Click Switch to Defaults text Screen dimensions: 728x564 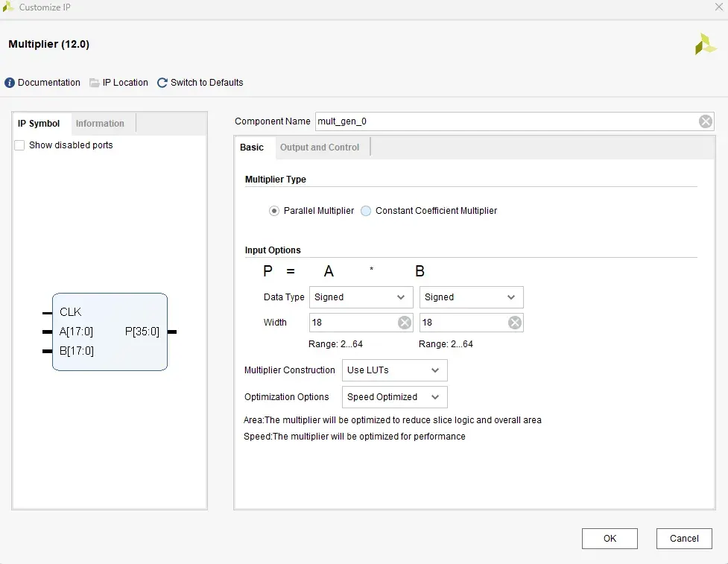[206, 83]
